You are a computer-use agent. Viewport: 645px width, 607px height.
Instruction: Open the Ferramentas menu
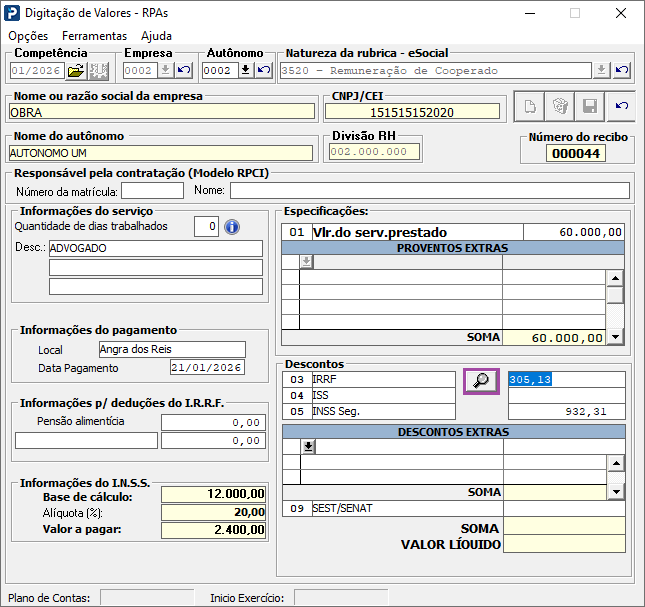click(x=94, y=36)
